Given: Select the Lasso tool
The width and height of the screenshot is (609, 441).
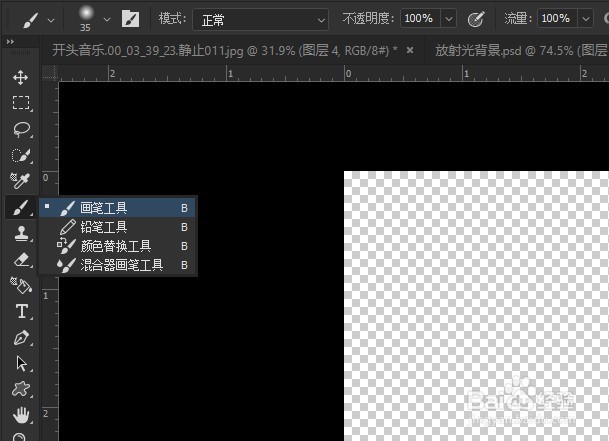Looking at the screenshot, I should pyautogui.click(x=21, y=129).
